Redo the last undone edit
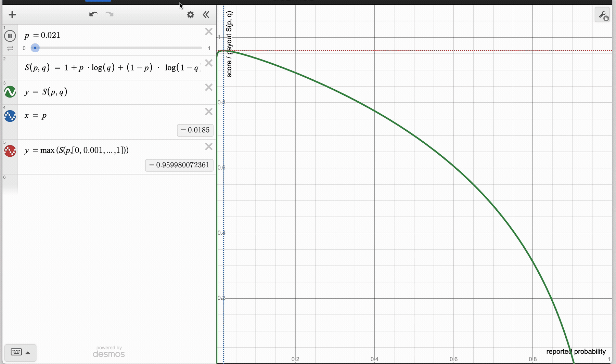The image size is (616, 364). (109, 14)
